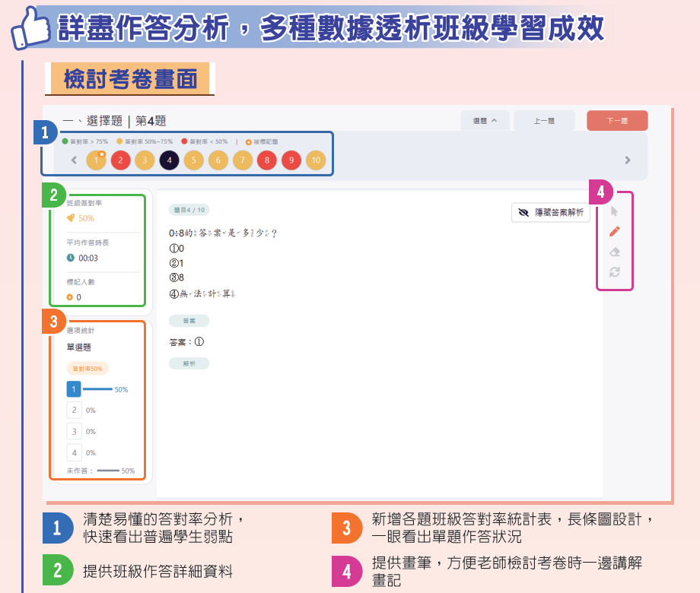
Task: Click the refresh/reset drawing icon
Action: click(x=615, y=272)
